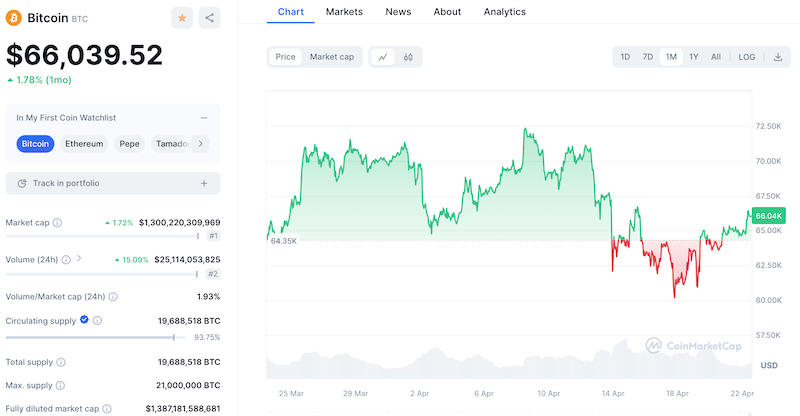
Task: Select Market cap chart toggle
Action: pos(332,57)
